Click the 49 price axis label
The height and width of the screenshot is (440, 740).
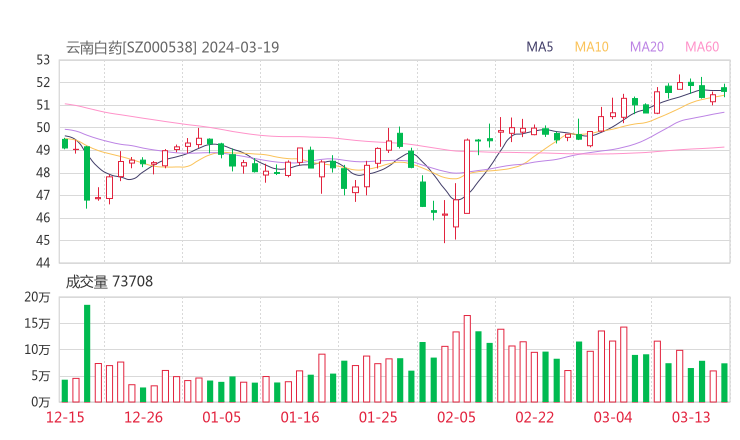coord(43,150)
